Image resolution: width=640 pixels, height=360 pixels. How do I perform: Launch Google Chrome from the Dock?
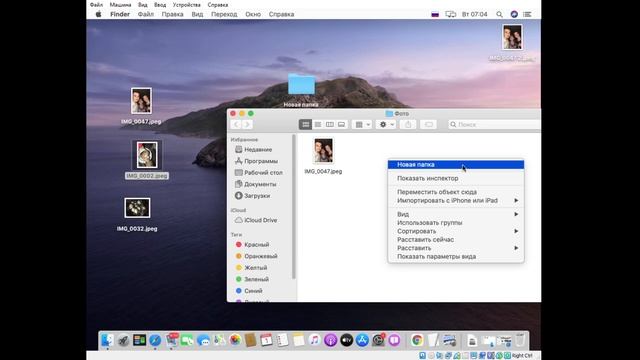pos(417,340)
